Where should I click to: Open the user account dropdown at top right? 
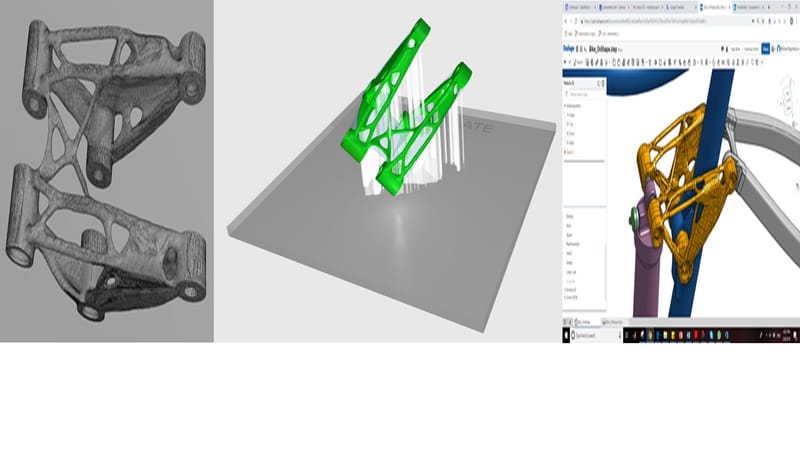[x=783, y=47]
